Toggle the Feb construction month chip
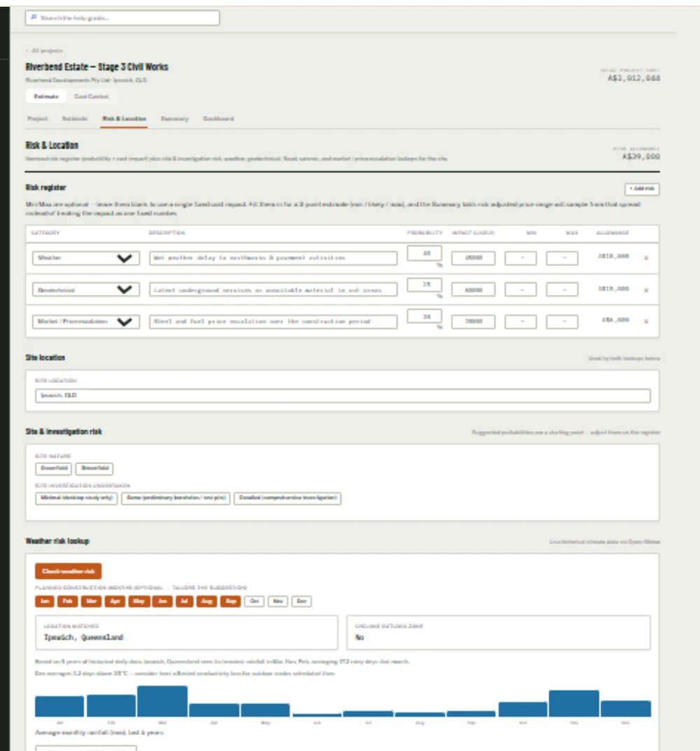 (68, 601)
